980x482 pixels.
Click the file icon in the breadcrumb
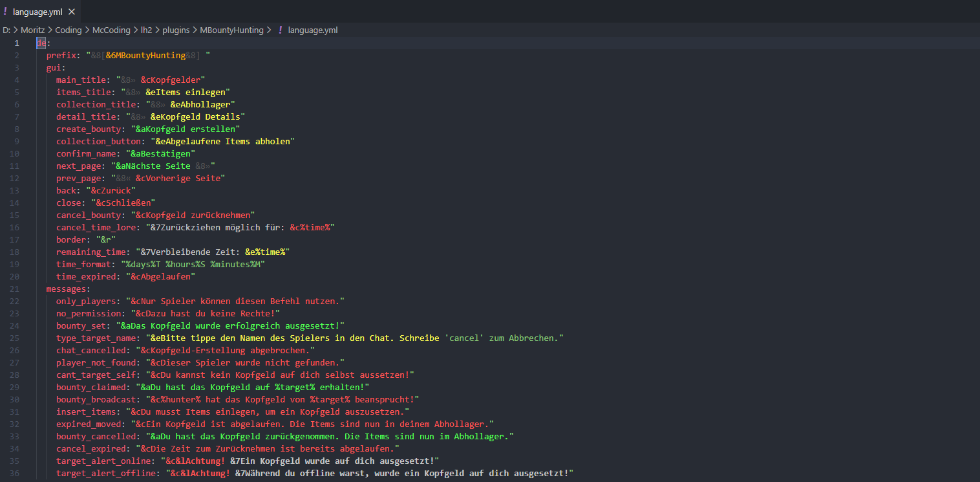click(280, 30)
